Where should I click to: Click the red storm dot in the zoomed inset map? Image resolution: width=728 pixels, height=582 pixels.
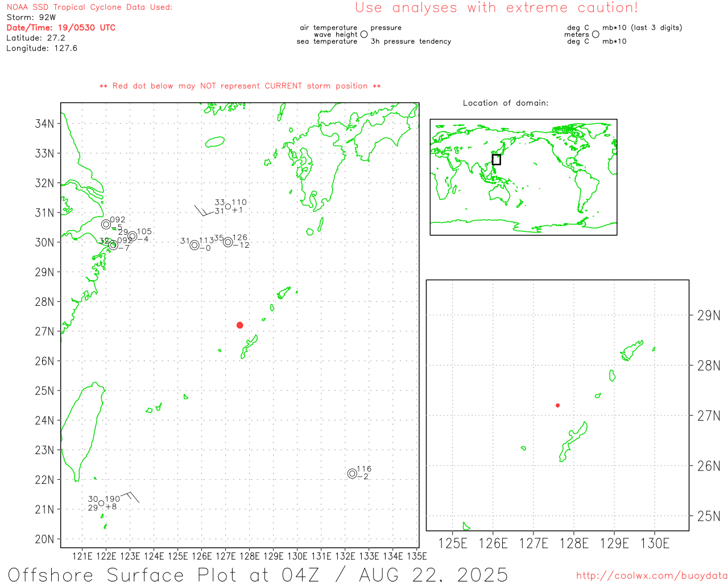[x=558, y=405]
